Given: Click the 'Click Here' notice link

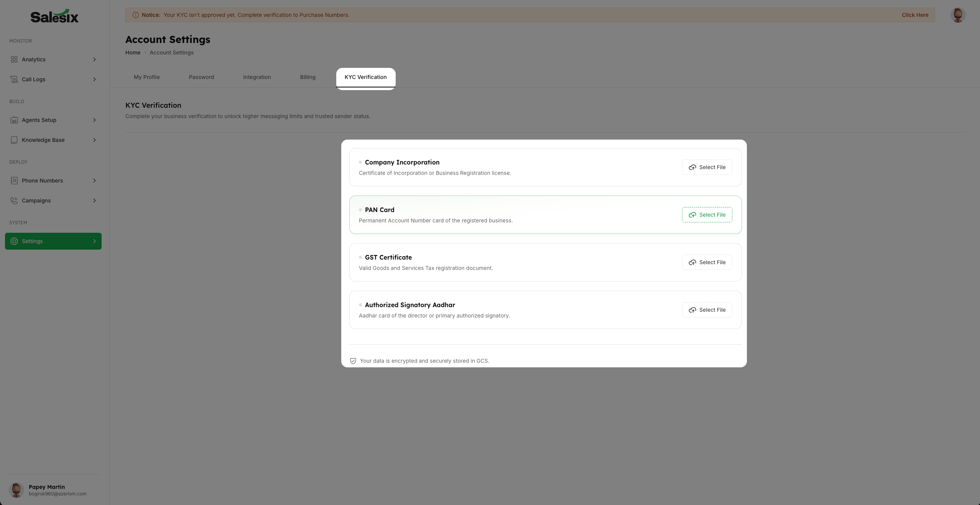Looking at the screenshot, I should pos(915,15).
